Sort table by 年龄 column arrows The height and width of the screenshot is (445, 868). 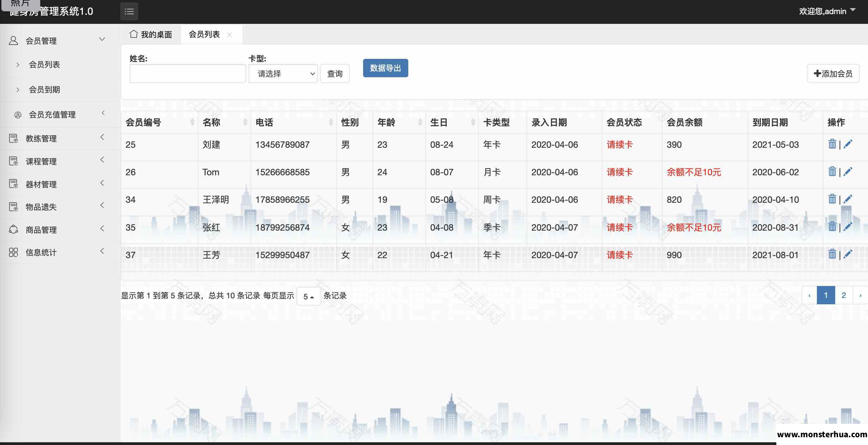(x=420, y=122)
